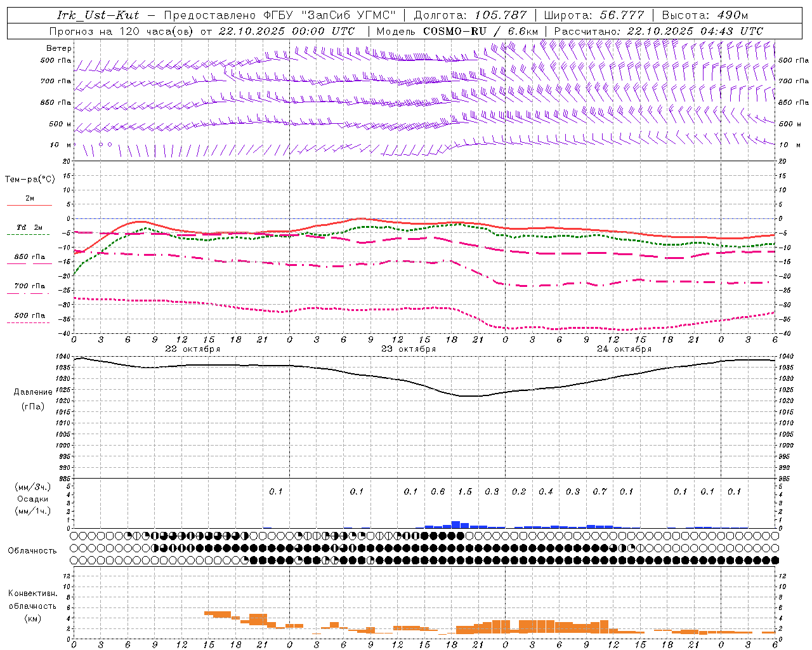
Task: Click the Конвективн. convective cloud label
Action: coord(32,594)
